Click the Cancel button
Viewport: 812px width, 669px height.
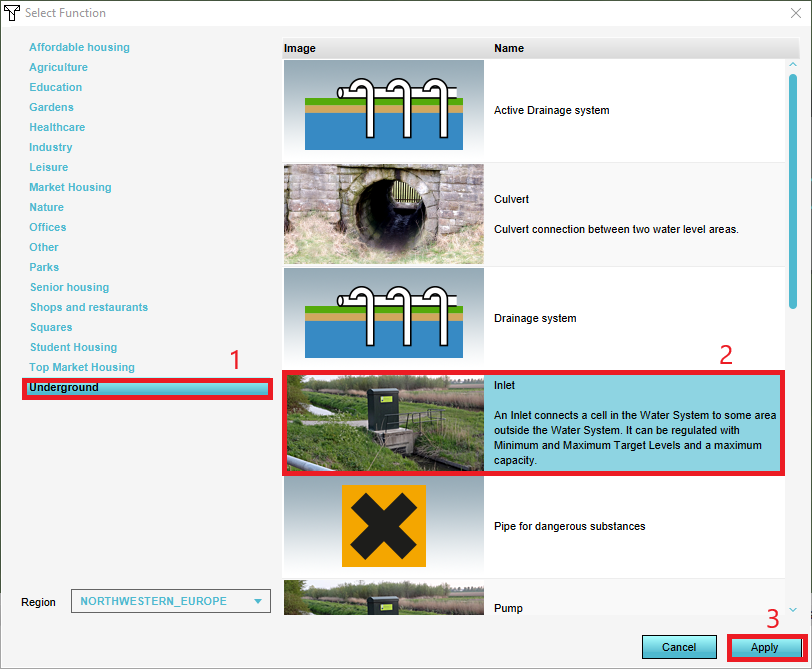coord(679,647)
